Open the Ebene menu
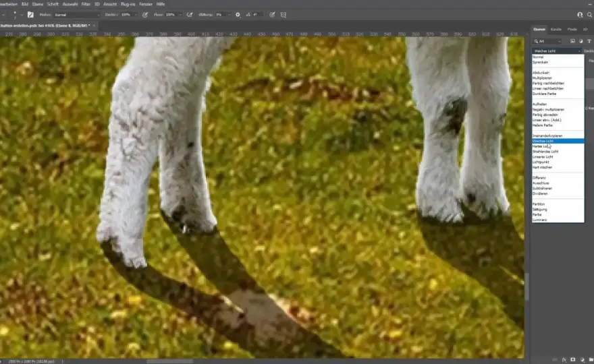594x364 pixels. [x=38, y=4]
